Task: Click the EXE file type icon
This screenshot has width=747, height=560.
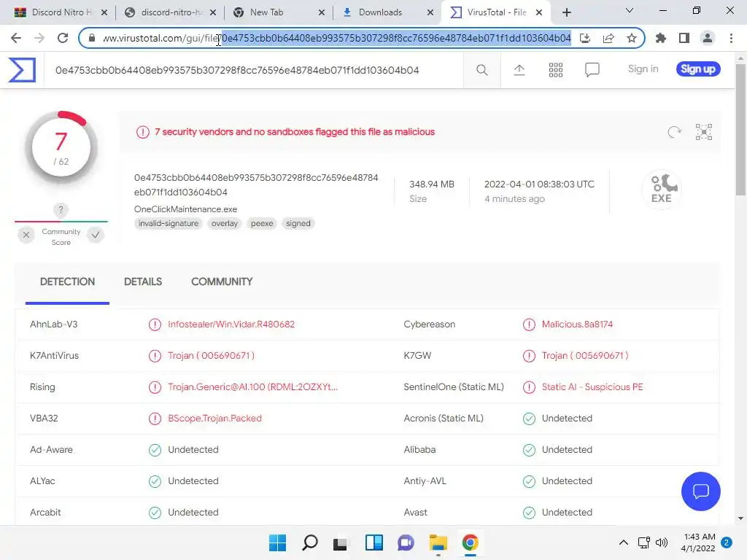Action: pos(662,189)
